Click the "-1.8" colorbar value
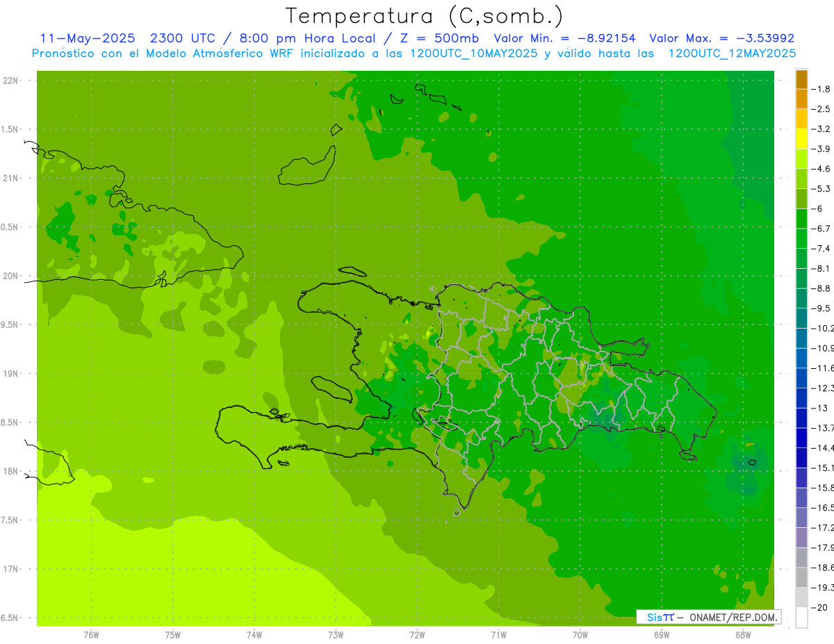 click(822, 89)
